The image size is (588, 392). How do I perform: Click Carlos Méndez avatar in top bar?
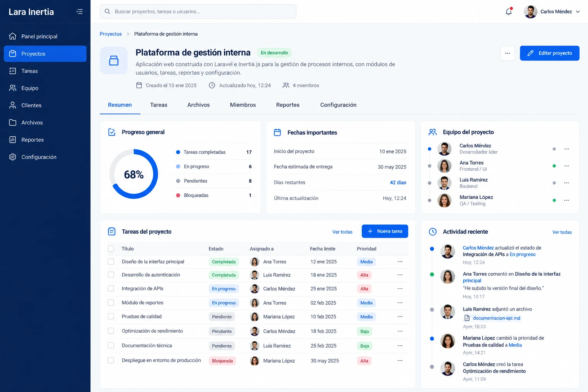click(x=531, y=12)
